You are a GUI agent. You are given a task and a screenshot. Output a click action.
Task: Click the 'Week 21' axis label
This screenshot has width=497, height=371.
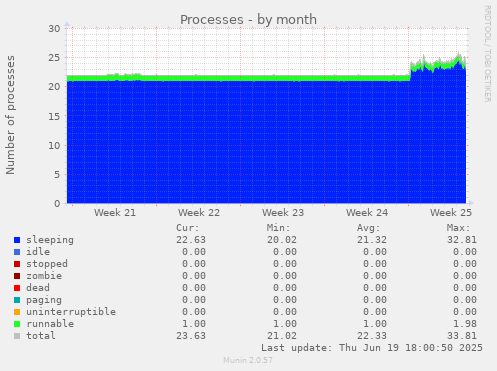(115, 213)
